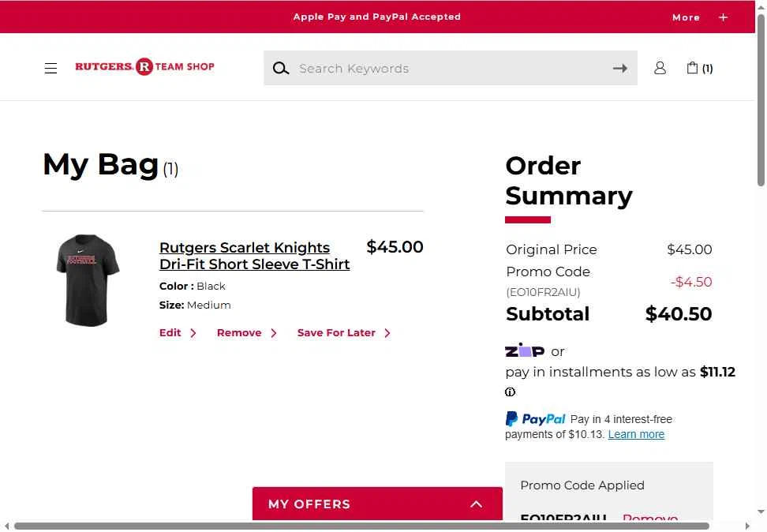The height and width of the screenshot is (532, 767).
Task: Expand the My Offers panel
Action: (377, 504)
